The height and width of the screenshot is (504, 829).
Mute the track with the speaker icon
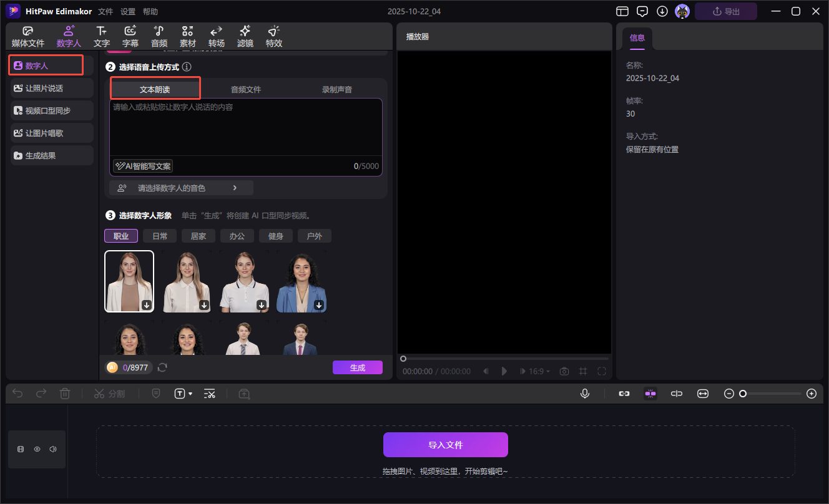[52, 448]
